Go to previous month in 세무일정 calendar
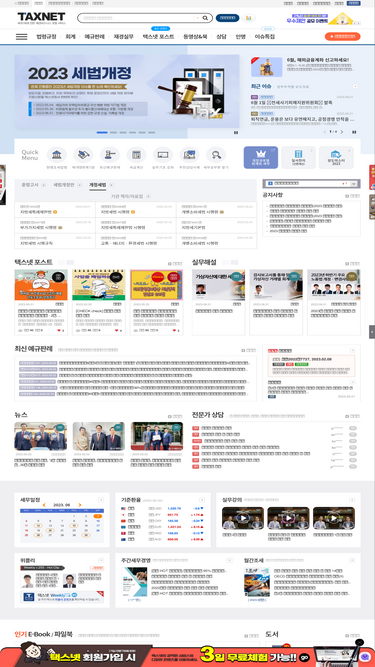 44,505
